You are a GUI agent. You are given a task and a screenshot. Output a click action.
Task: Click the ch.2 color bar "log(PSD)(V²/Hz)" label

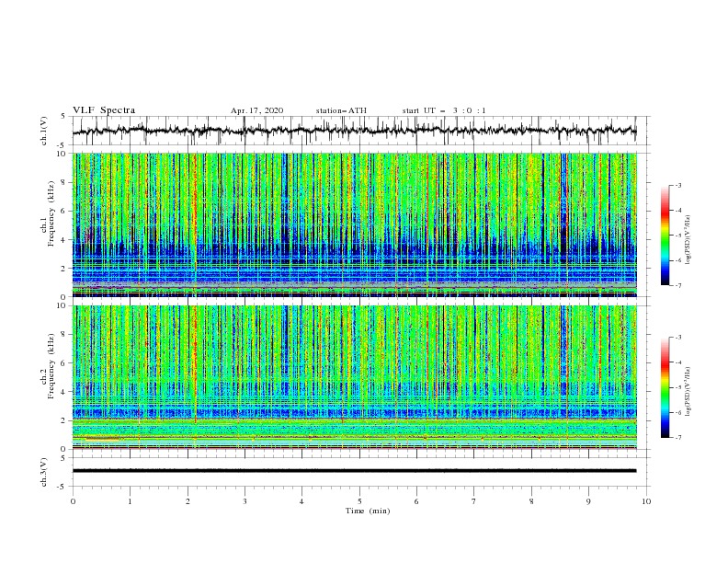click(x=688, y=392)
